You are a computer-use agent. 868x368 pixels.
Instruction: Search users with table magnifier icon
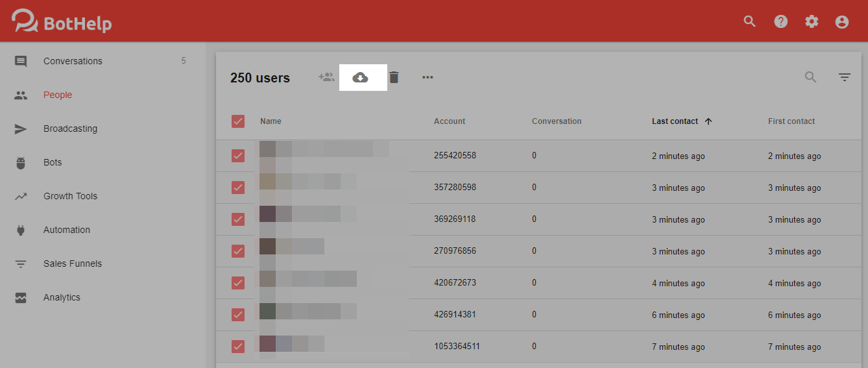click(810, 77)
